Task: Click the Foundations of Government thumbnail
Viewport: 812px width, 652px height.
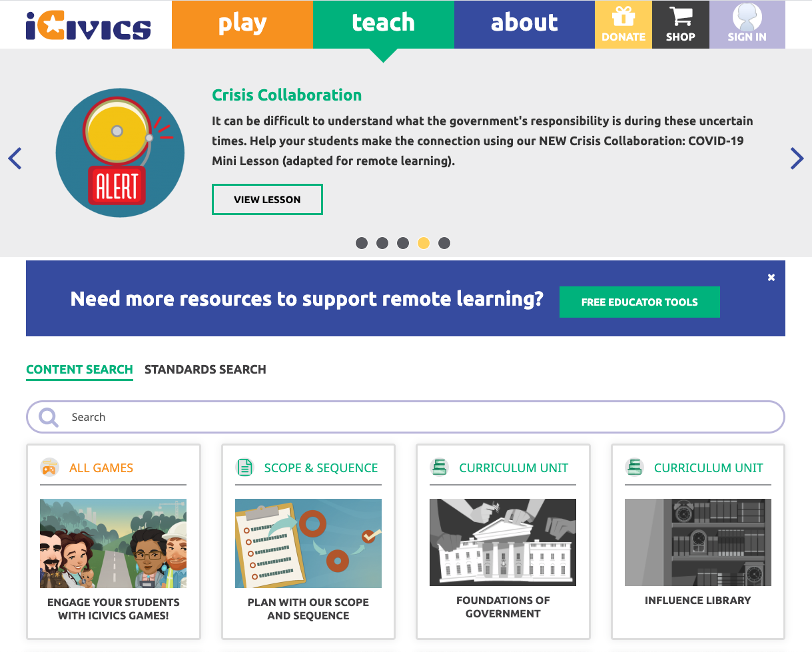Action: (x=503, y=542)
